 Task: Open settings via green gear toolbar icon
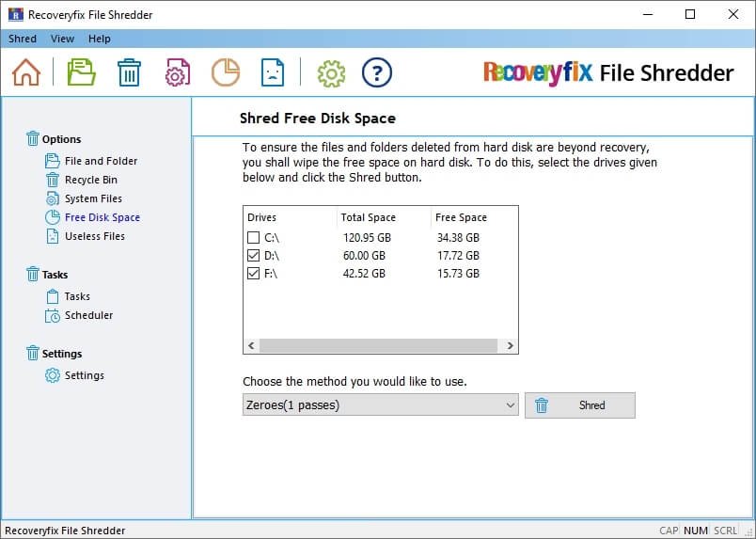tap(331, 72)
